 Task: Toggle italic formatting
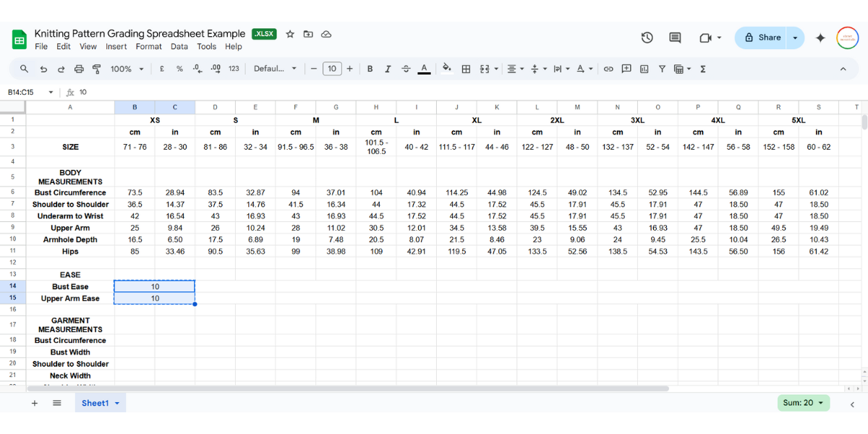coord(388,69)
